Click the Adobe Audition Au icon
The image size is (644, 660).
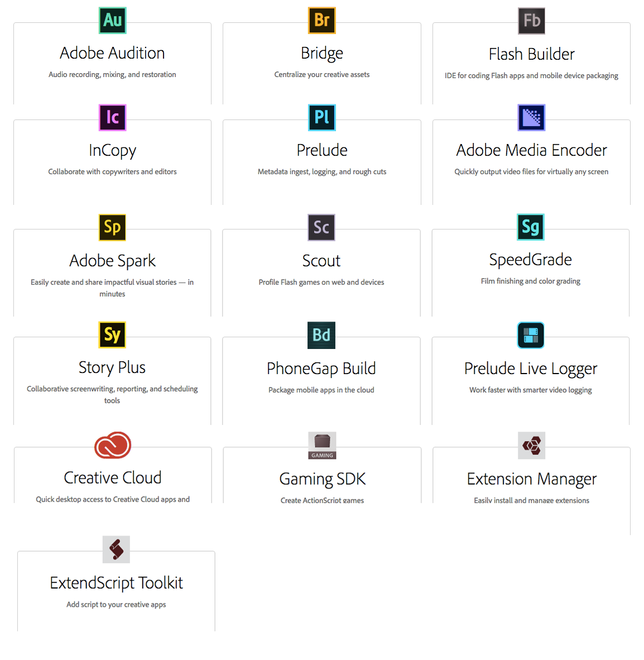tap(113, 21)
